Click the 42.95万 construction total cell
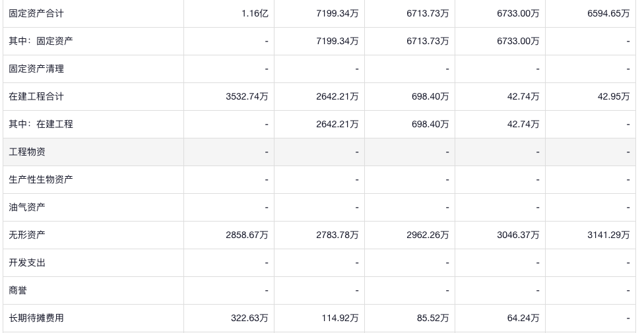The image size is (644, 333). [x=613, y=96]
